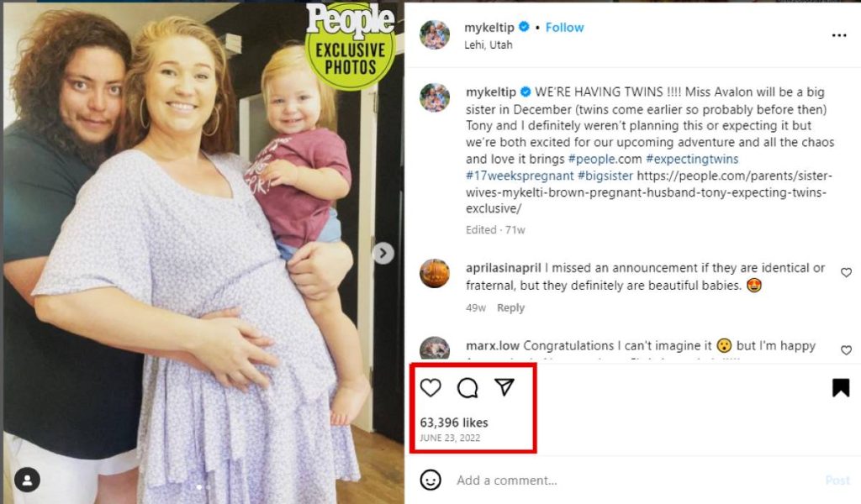The width and height of the screenshot is (861, 504).
Task: Follow the mykeltip account
Action: point(564,27)
